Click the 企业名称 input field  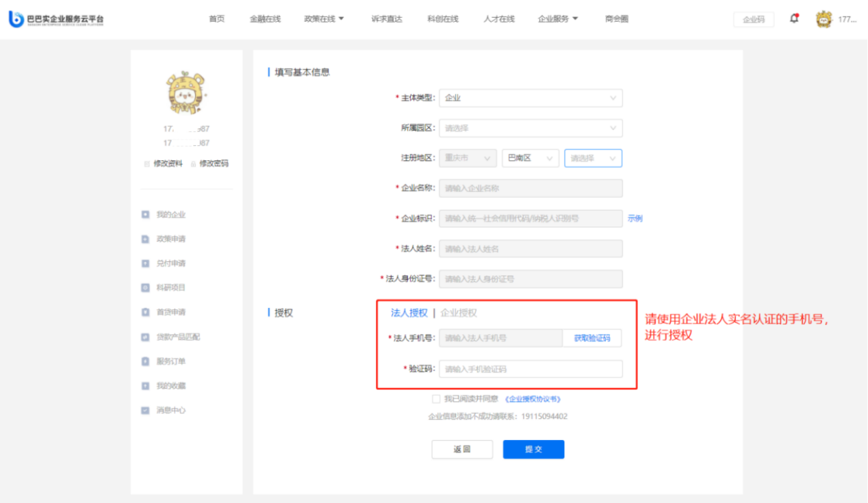(x=531, y=188)
